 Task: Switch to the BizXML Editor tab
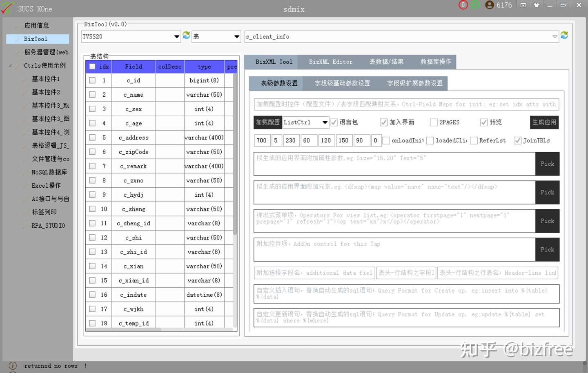pyautogui.click(x=331, y=62)
